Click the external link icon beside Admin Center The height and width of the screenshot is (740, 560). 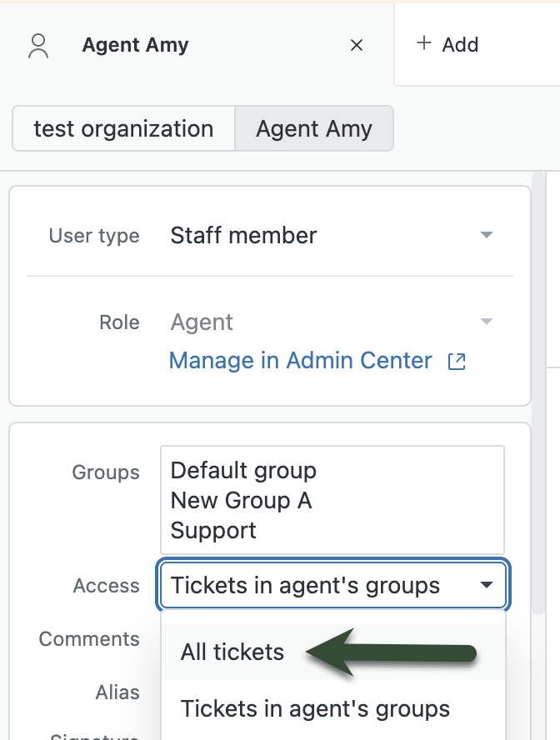(x=457, y=361)
